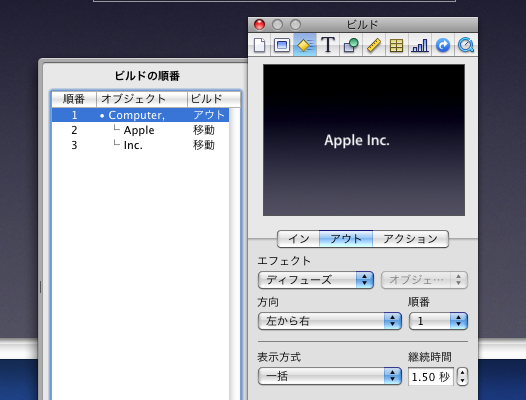Screen dimensions: 526x400
Task: Open the 一括 delivery dropdown
Action: 329,376
